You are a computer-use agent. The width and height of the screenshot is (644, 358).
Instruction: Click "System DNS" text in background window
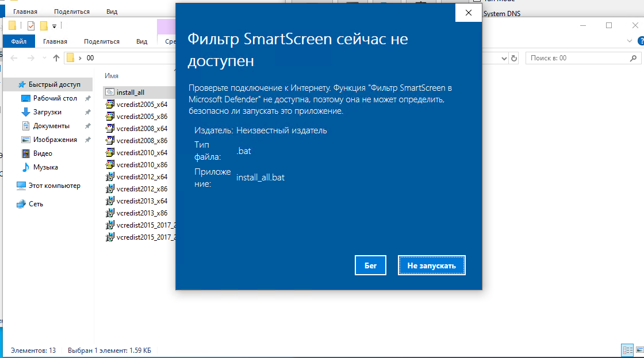tap(502, 14)
